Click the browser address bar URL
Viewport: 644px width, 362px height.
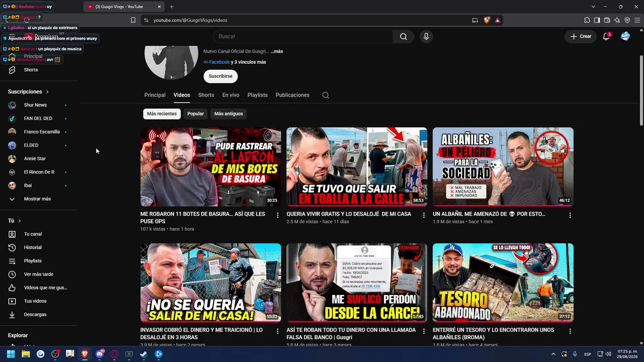click(190, 20)
